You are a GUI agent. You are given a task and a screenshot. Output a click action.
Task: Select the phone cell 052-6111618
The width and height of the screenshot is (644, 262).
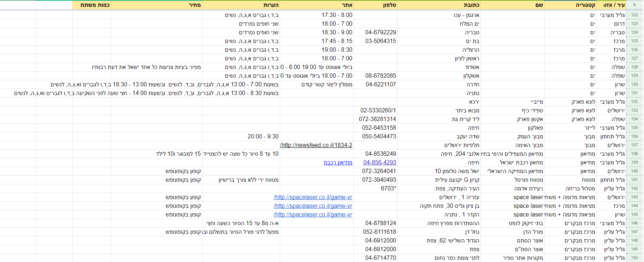pos(379,232)
